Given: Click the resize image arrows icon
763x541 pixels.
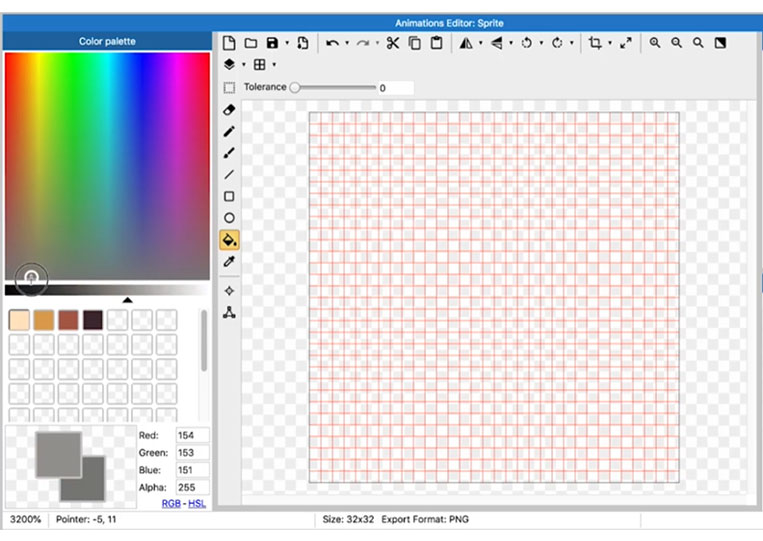Looking at the screenshot, I should click(625, 43).
